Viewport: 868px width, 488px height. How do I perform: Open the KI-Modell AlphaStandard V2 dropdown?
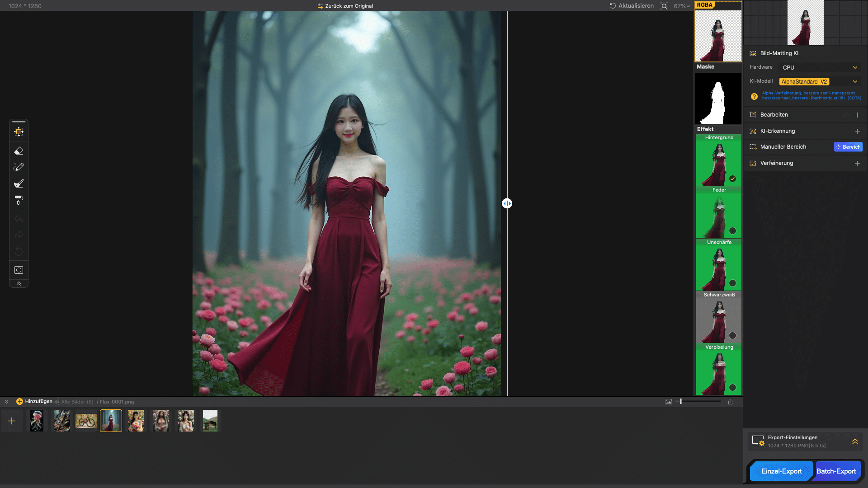pos(819,81)
